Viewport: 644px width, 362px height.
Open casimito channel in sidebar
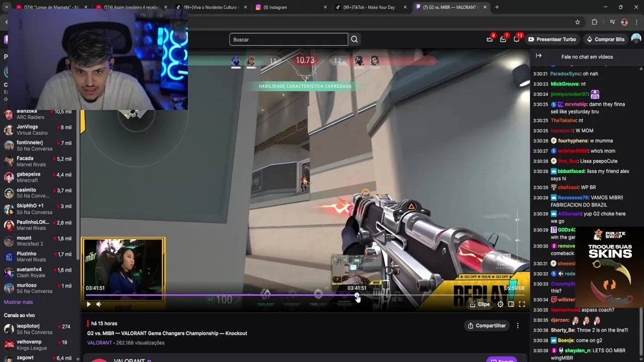point(38,193)
